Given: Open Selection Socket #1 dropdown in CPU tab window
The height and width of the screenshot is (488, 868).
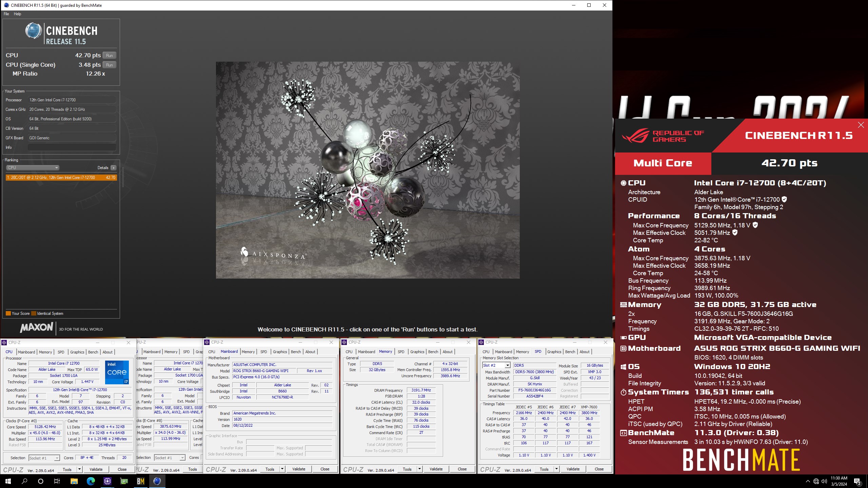Looking at the screenshot, I should tap(44, 458).
